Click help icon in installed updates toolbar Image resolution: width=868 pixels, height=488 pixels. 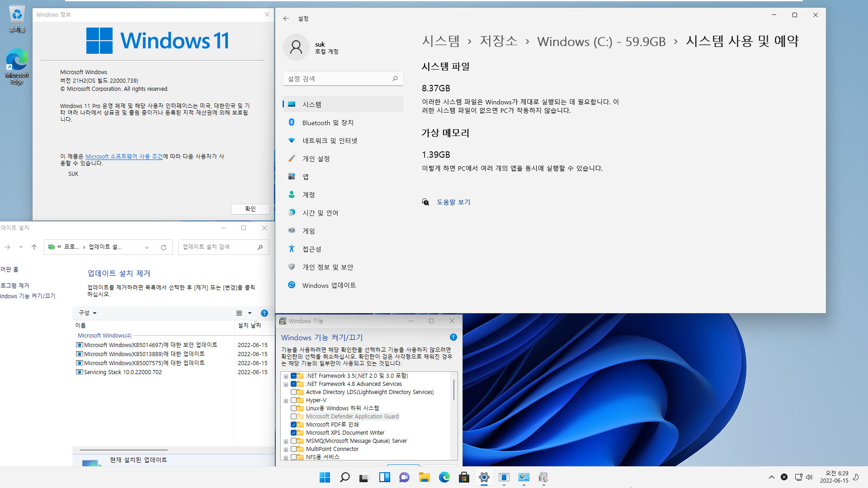coord(264,313)
